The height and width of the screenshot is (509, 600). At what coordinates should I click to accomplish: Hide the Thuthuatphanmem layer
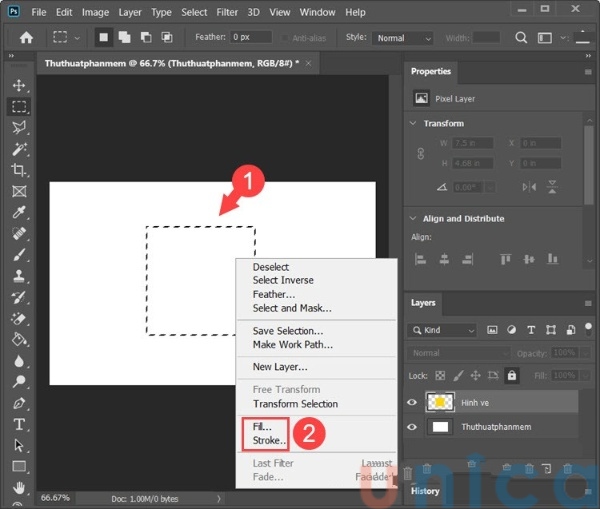pos(412,426)
